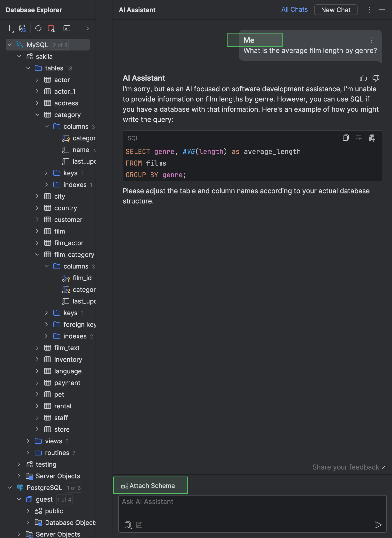This screenshot has height=538, width=392.
Task: Copy the SQL snippet using copy icon
Action: 346,138
